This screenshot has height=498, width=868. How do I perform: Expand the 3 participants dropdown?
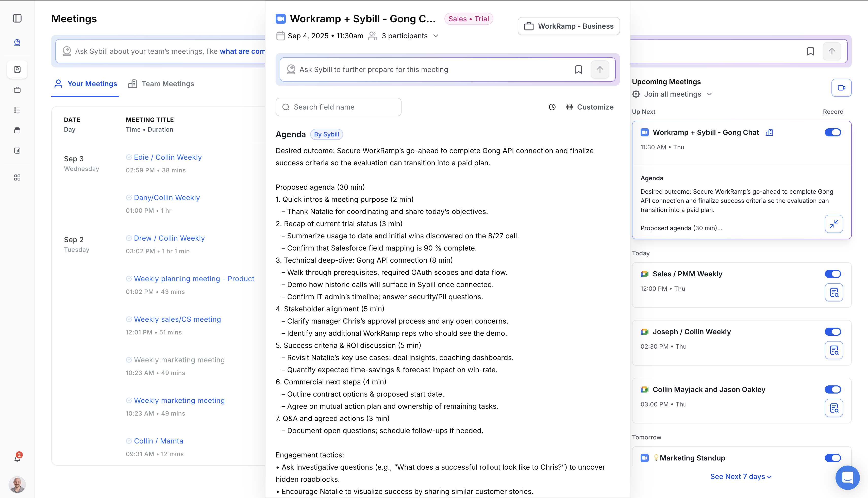pos(435,36)
